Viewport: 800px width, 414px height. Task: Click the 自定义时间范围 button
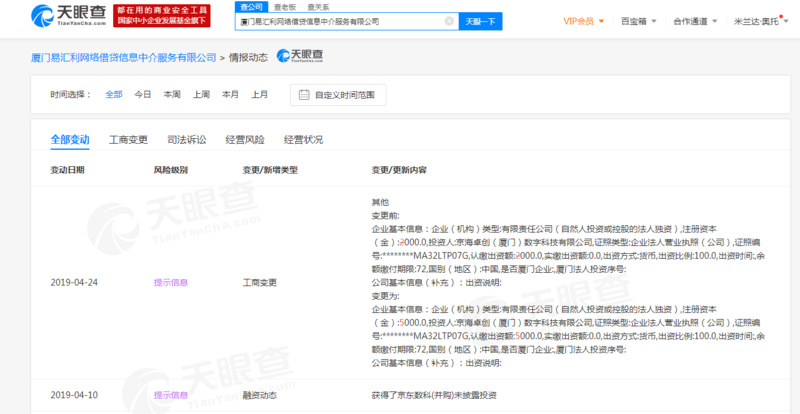point(338,95)
